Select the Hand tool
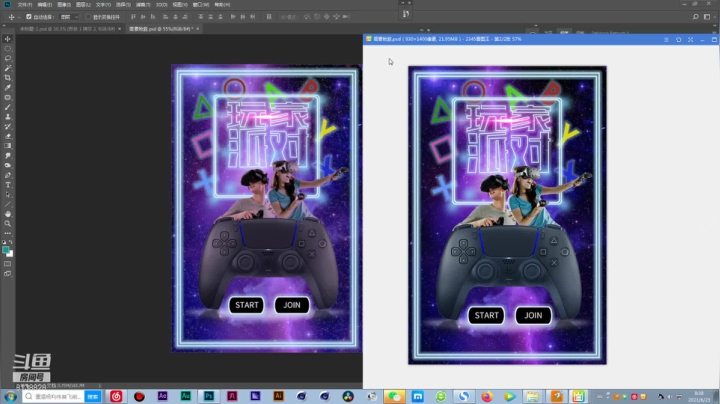The height and width of the screenshot is (404, 720). 8,214
